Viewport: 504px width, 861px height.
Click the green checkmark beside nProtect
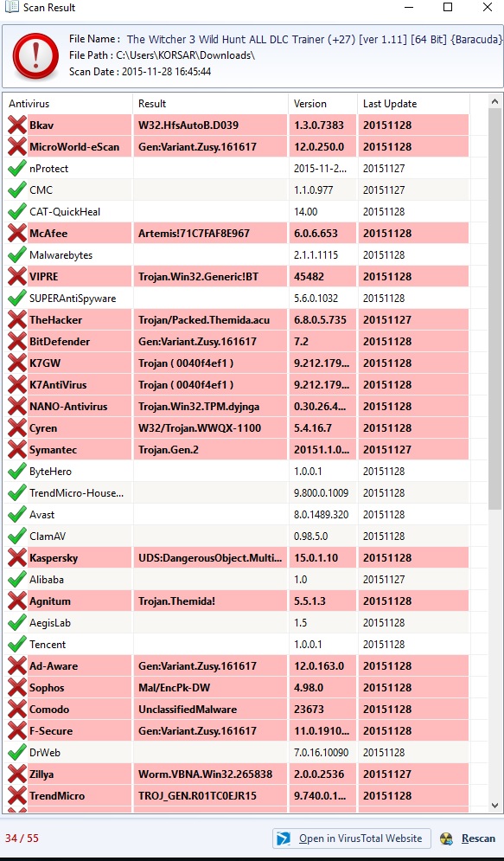pos(17,169)
